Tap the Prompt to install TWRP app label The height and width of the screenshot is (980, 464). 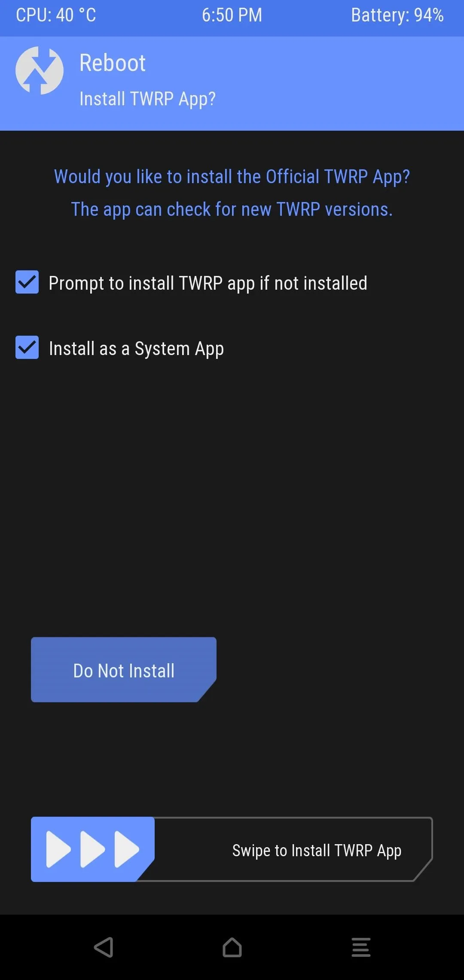(208, 284)
